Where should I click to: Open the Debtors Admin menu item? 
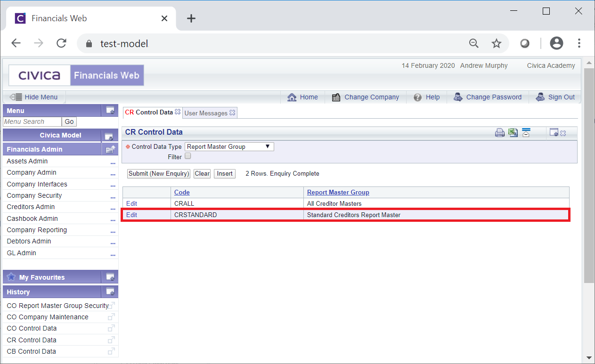point(29,241)
